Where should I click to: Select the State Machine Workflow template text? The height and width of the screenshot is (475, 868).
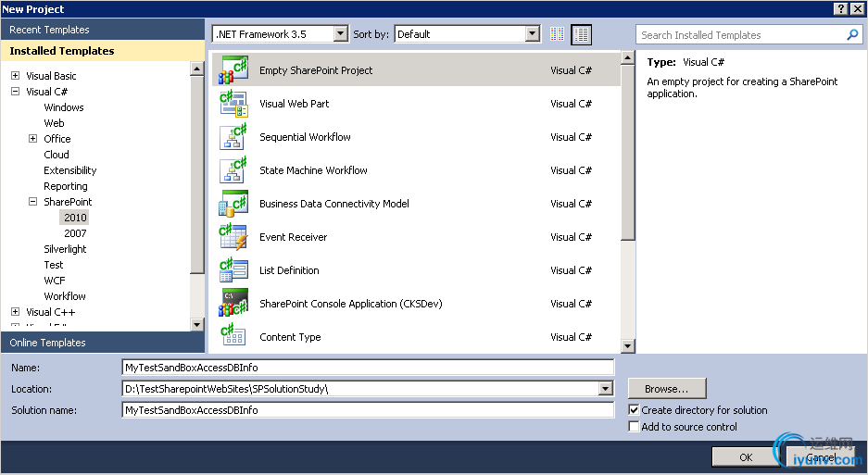[313, 170]
